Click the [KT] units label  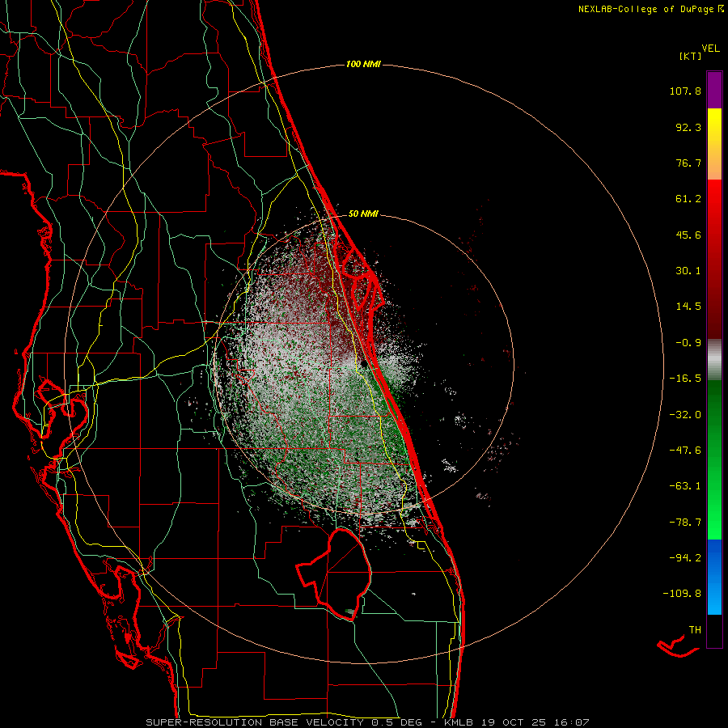click(x=691, y=56)
